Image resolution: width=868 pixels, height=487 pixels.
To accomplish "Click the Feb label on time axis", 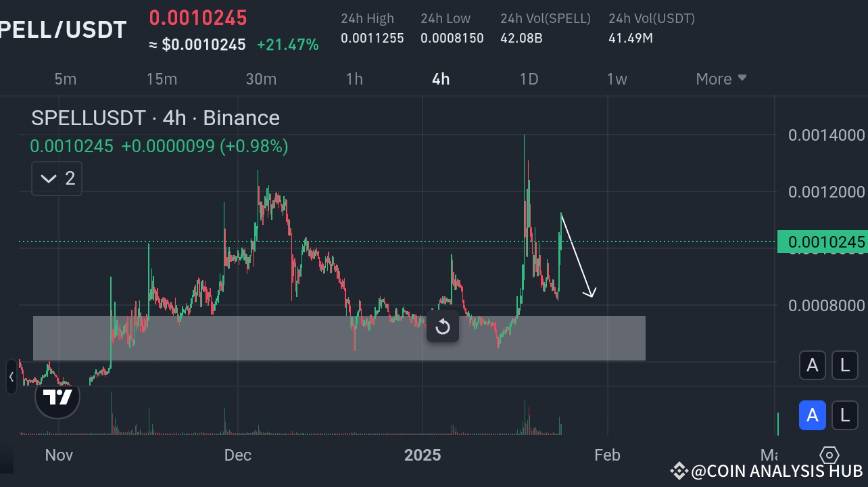I will tap(607, 455).
